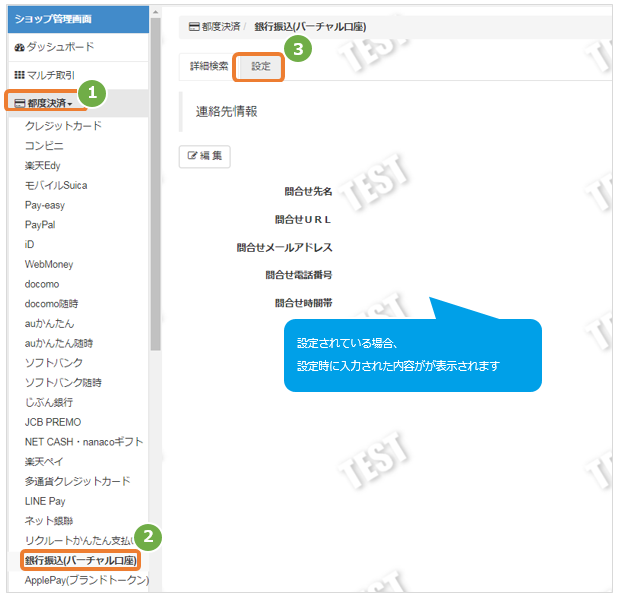
Task: Open auかんたん随時 in the sidebar
Action: (59, 343)
